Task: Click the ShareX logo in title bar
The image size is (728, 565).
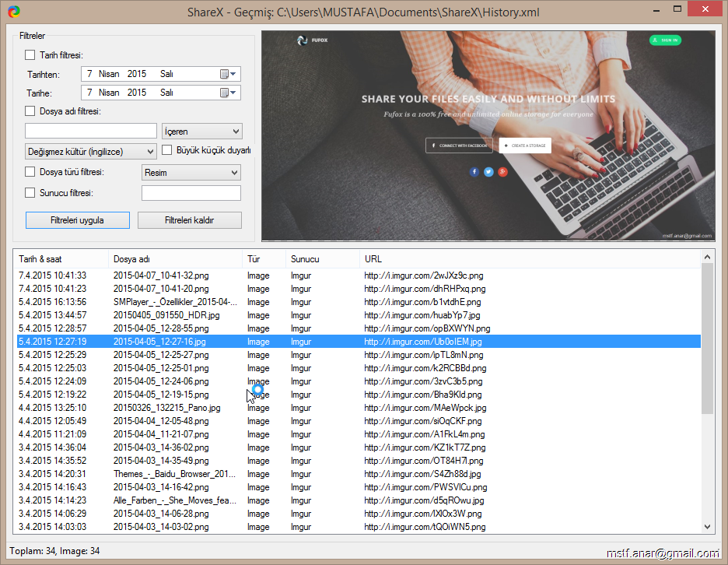Action: click(13, 12)
